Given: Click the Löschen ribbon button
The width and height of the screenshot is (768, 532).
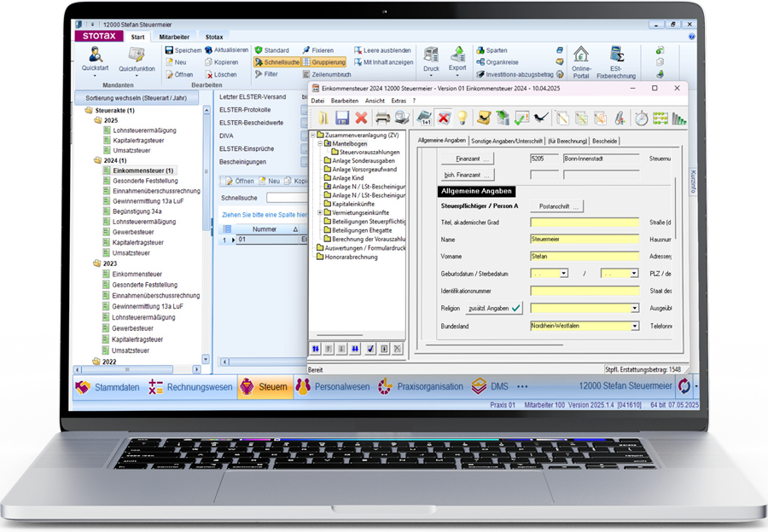Looking at the screenshot, I should click(x=221, y=74).
